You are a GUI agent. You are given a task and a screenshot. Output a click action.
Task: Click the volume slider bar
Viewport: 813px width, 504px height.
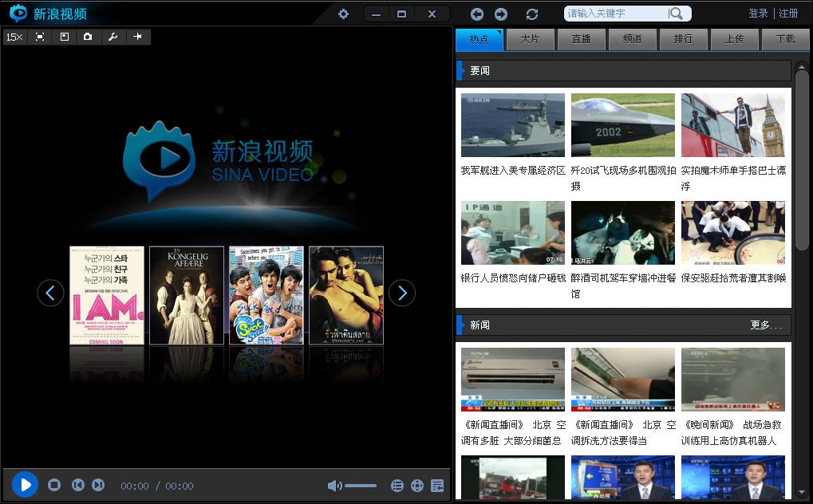coord(361,486)
